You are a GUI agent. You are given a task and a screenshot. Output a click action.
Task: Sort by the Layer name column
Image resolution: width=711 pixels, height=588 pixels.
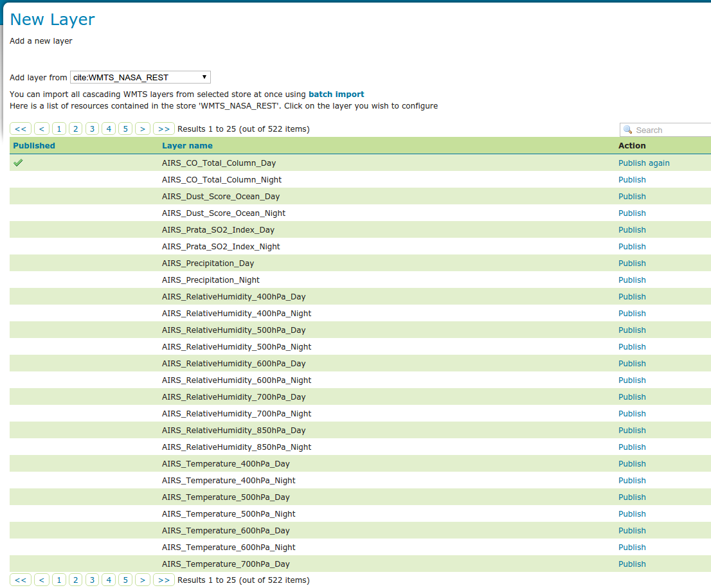click(x=186, y=145)
